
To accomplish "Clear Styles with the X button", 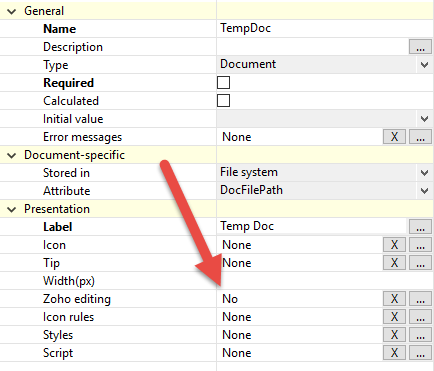I will (394, 335).
